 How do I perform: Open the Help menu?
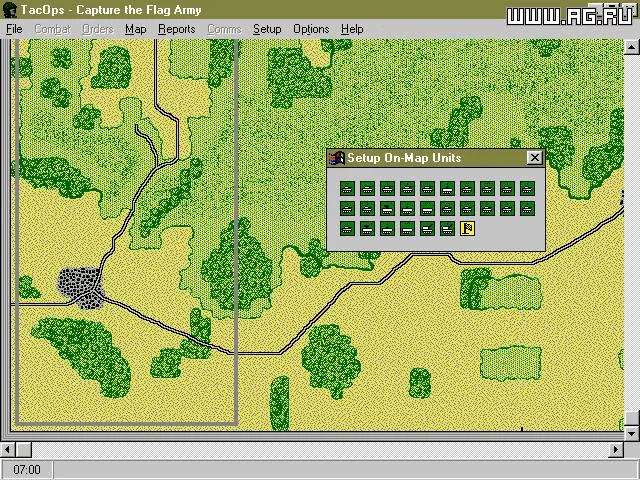(352, 29)
